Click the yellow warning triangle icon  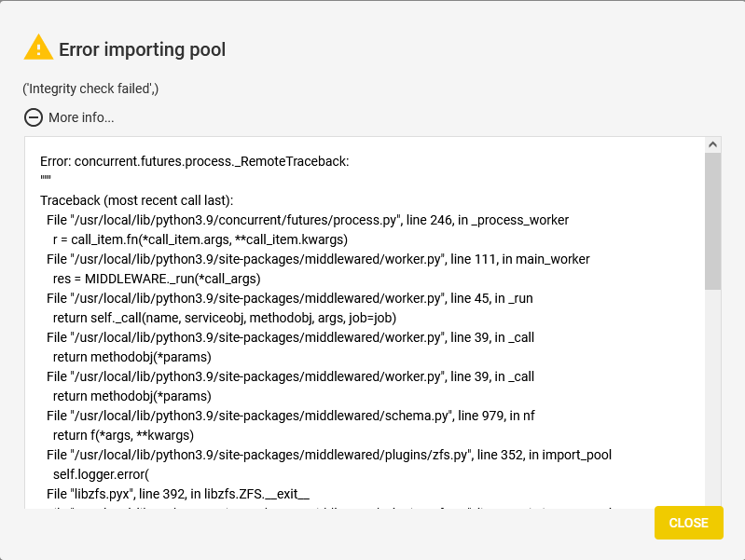click(38, 48)
